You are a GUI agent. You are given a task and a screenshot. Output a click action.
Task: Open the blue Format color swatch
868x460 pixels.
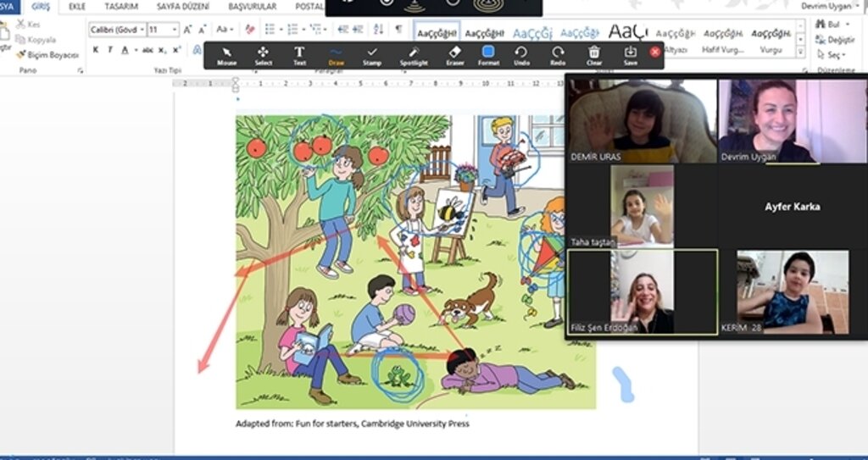488,53
